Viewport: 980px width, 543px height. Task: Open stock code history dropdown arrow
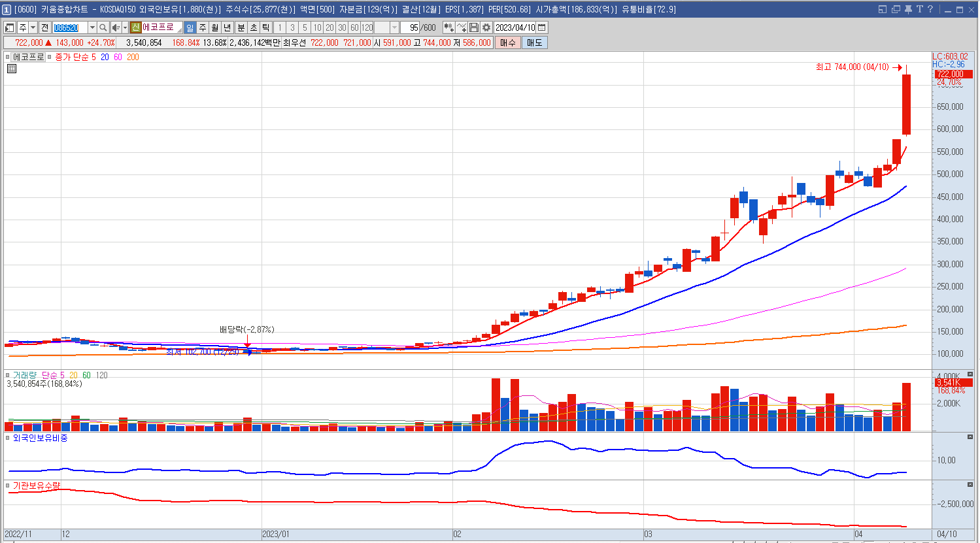pos(92,27)
